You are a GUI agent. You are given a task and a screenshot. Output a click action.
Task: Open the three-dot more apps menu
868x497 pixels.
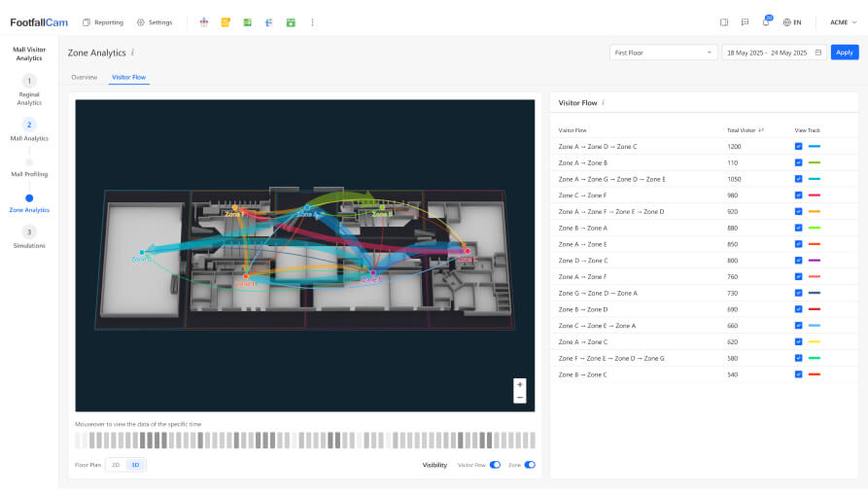[312, 22]
